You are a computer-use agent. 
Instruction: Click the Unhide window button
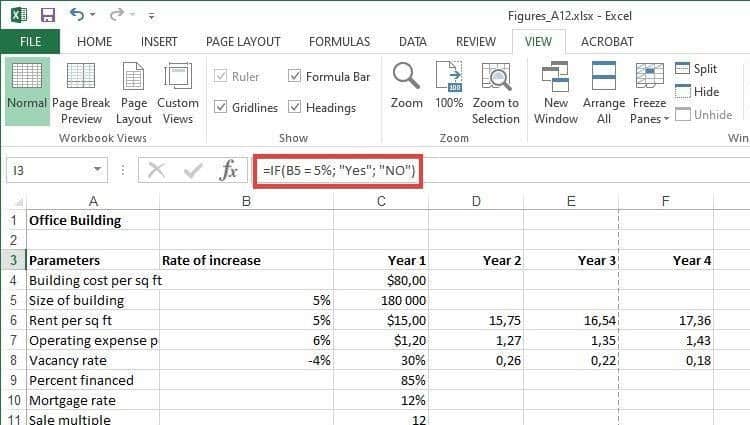click(x=704, y=114)
